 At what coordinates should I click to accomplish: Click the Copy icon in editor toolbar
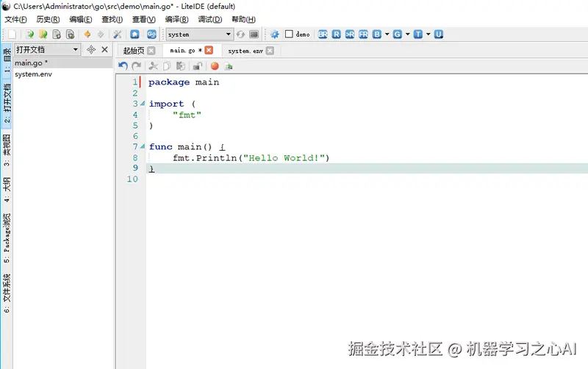point(167,66)
